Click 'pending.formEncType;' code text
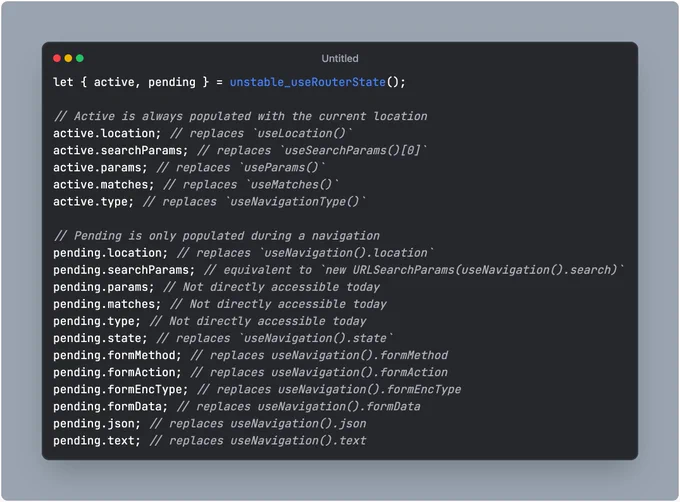Screen dimensions: 680x502 tap(121, 389)
